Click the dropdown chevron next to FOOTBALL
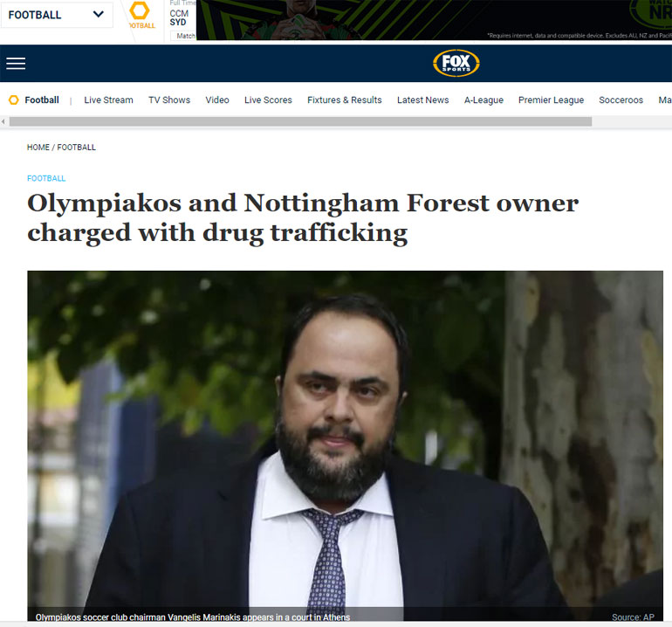This screenshot has width=672, height=627. click(98, 15)
